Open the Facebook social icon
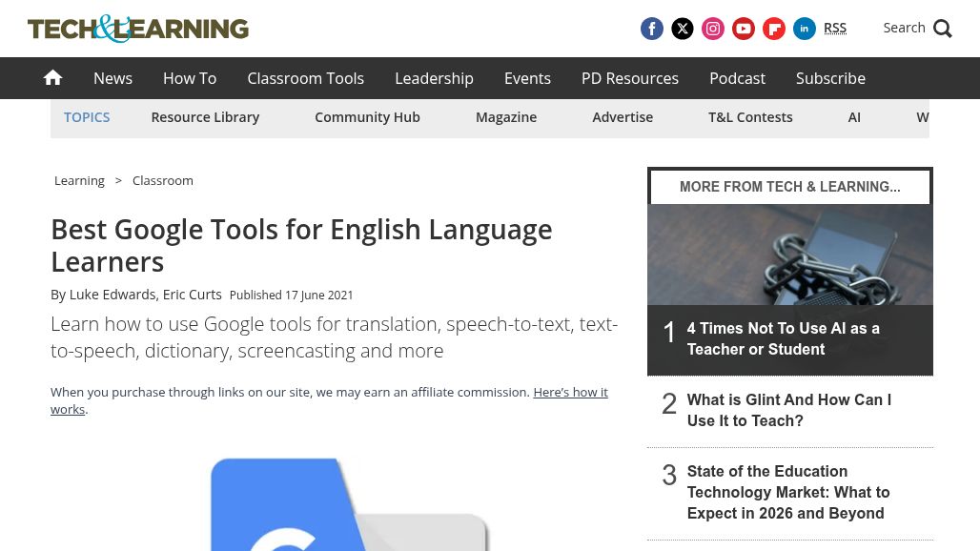980x551 pixels. 651,29
